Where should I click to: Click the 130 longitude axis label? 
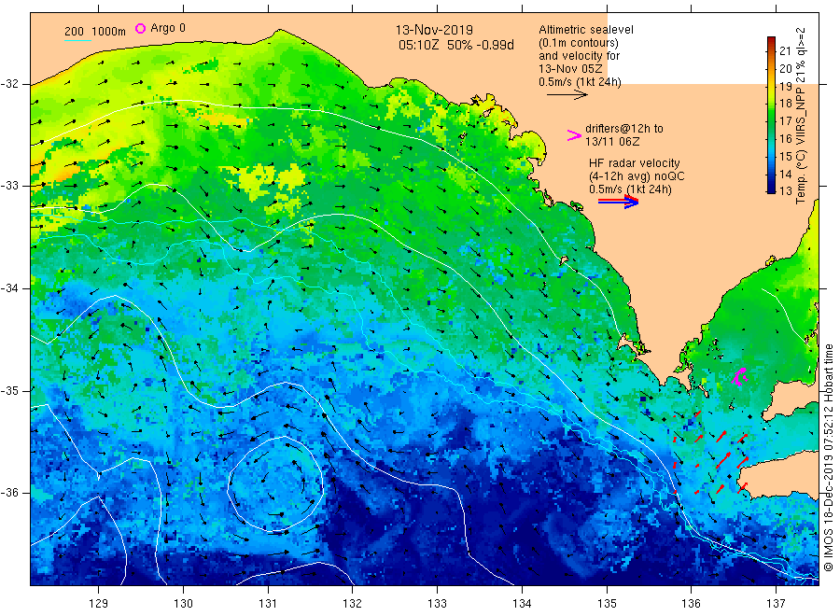pos(183,604)
